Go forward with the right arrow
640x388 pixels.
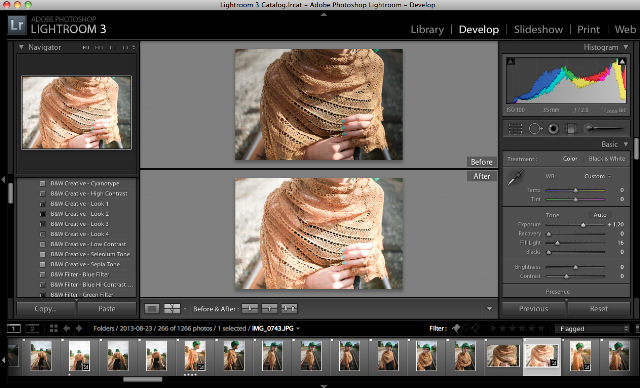click(x=79, y=328)
